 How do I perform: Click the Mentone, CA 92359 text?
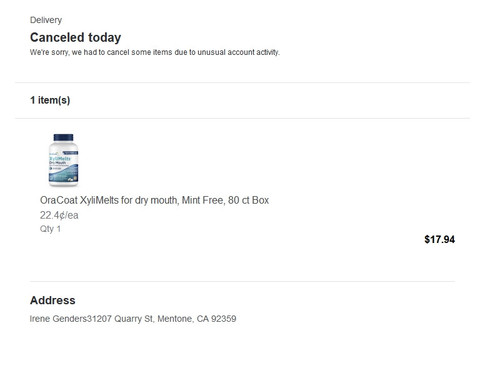(x=197, y=319)
